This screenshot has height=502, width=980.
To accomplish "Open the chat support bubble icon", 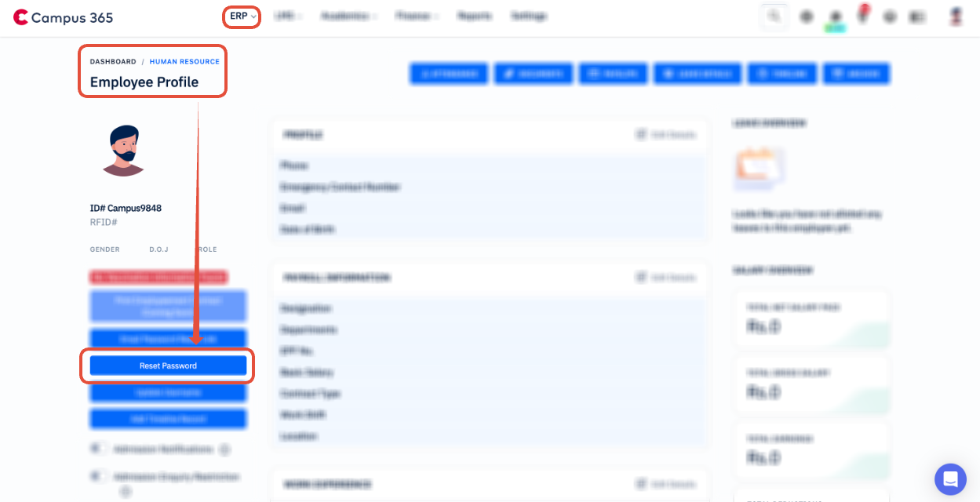I will click(x=950, y=478).
